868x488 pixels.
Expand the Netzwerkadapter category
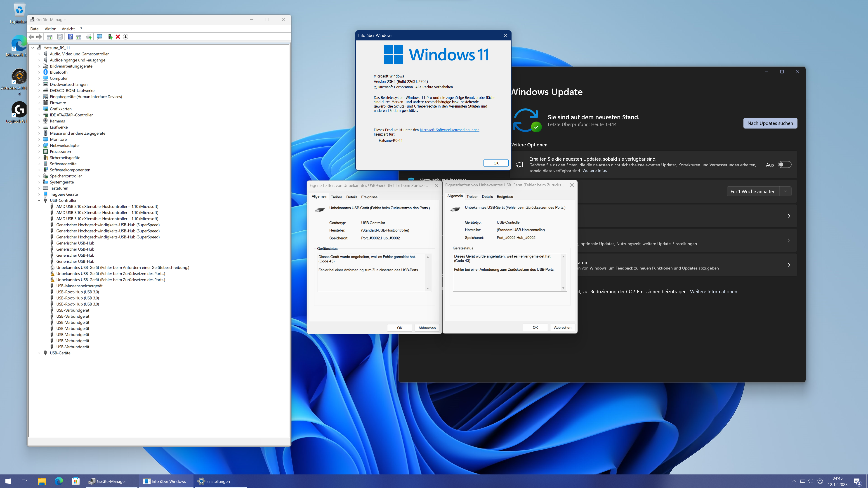pos(39,145)
